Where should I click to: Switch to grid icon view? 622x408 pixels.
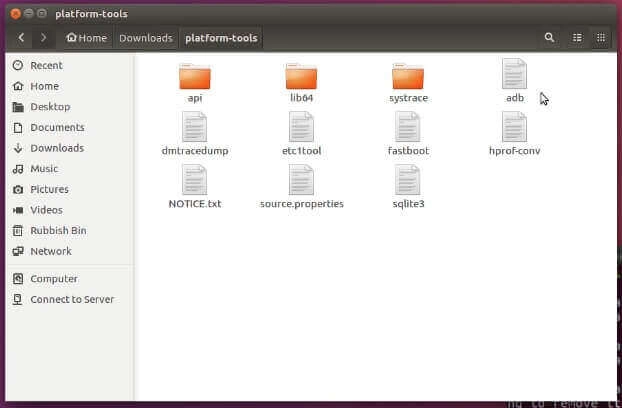click(600, 38)
